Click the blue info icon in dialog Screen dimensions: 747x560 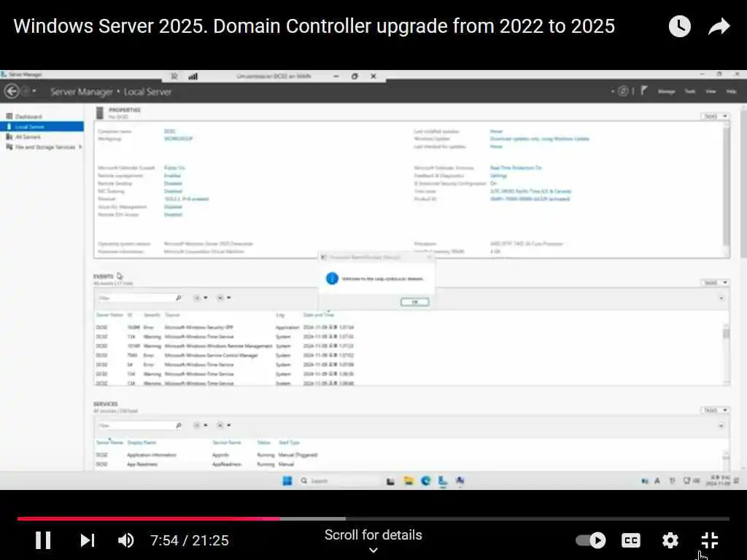click(332, 279)
